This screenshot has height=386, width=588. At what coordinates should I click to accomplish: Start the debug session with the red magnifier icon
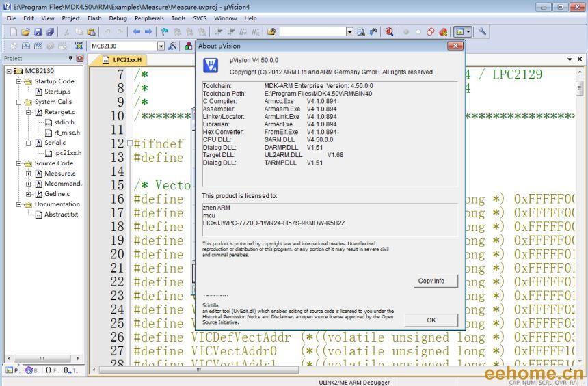[389, 32]
